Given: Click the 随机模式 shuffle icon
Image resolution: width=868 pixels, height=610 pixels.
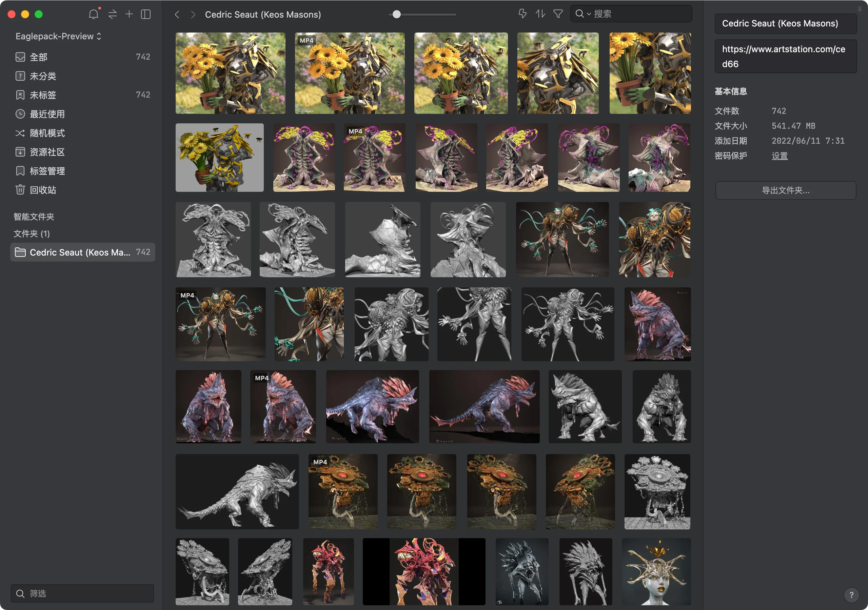Looking at the screenshot, I should (20, 133).
